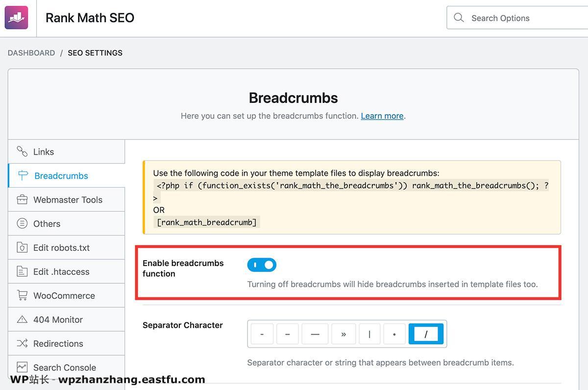Screen dimensions: 588x390
Task: Open the Others settings tab
Action: pyautogui.click(x=67, y=223)
